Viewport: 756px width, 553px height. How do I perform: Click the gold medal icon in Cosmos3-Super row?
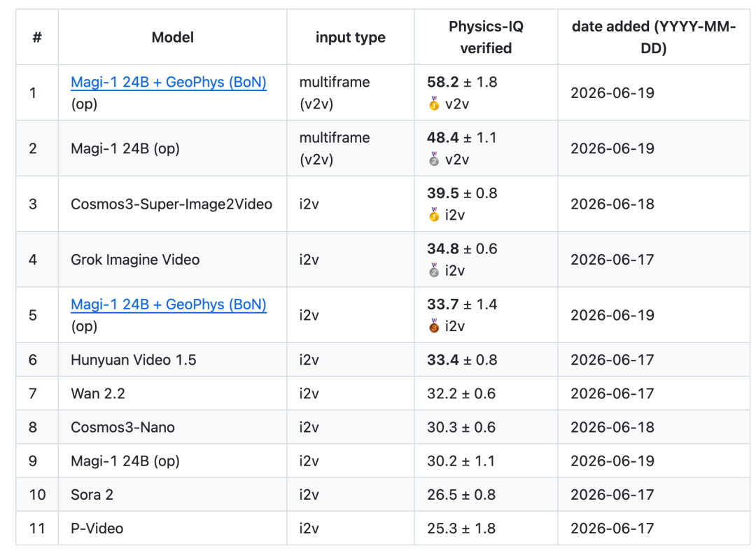point(434,214)
